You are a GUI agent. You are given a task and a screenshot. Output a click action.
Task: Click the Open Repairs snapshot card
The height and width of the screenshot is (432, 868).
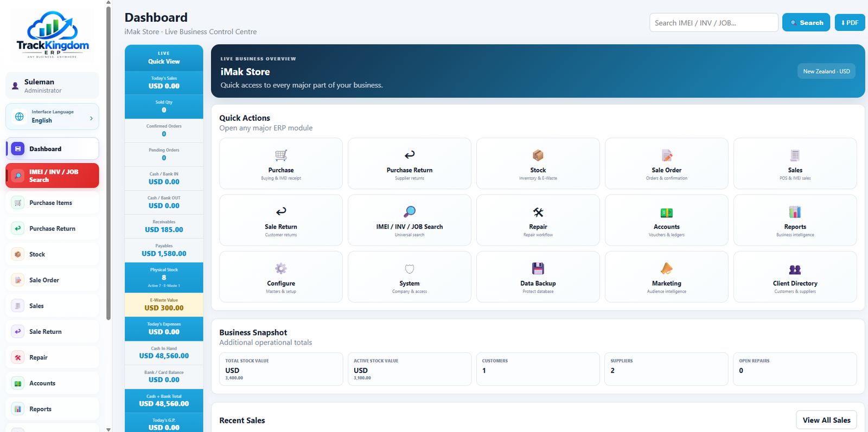[x=795, y=369]
